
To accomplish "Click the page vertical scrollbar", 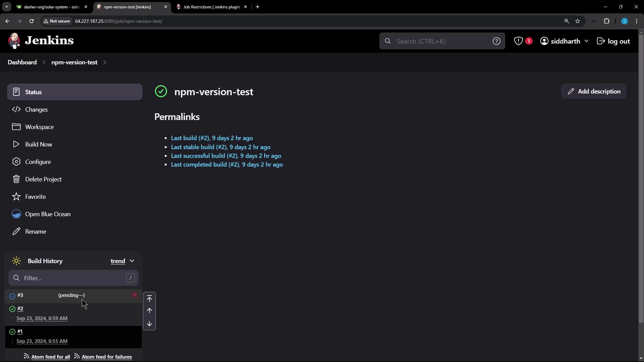I will (641, 178).
